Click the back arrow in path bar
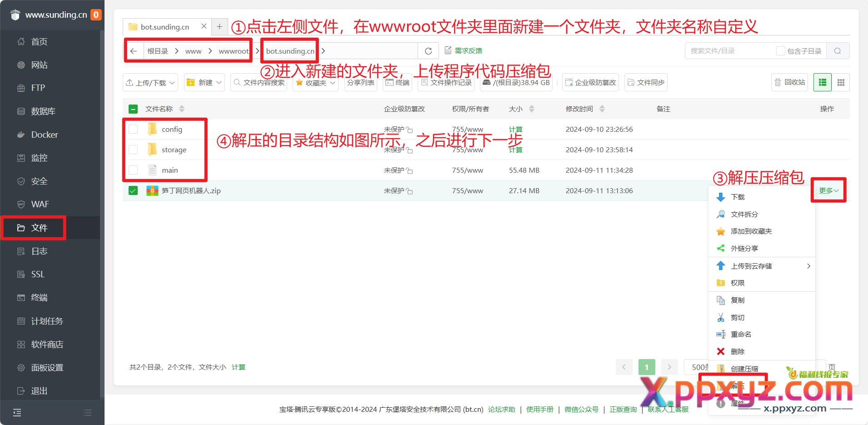The width and height of the screenshot is (868, 425). (134, 51)
